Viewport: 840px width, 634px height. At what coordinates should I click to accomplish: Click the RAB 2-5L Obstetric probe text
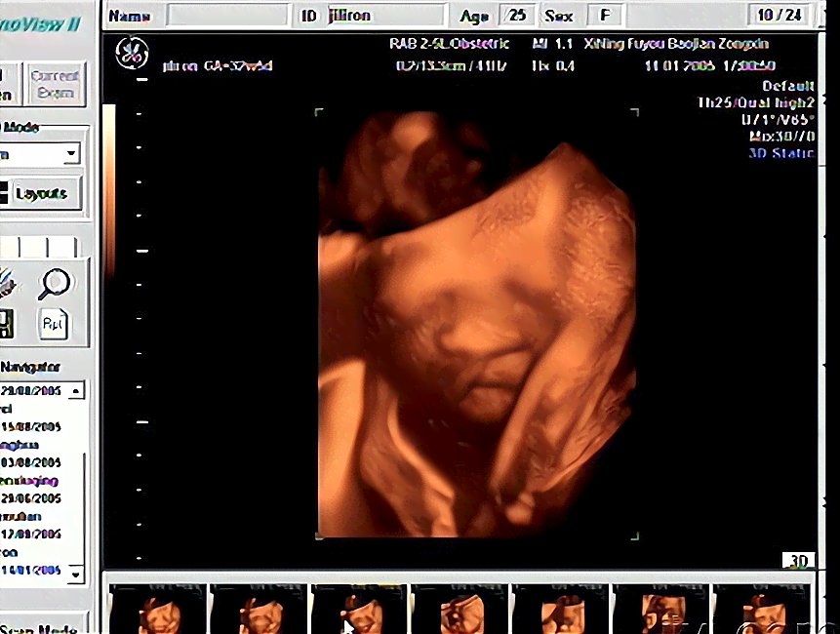click(x=449, y=43)
